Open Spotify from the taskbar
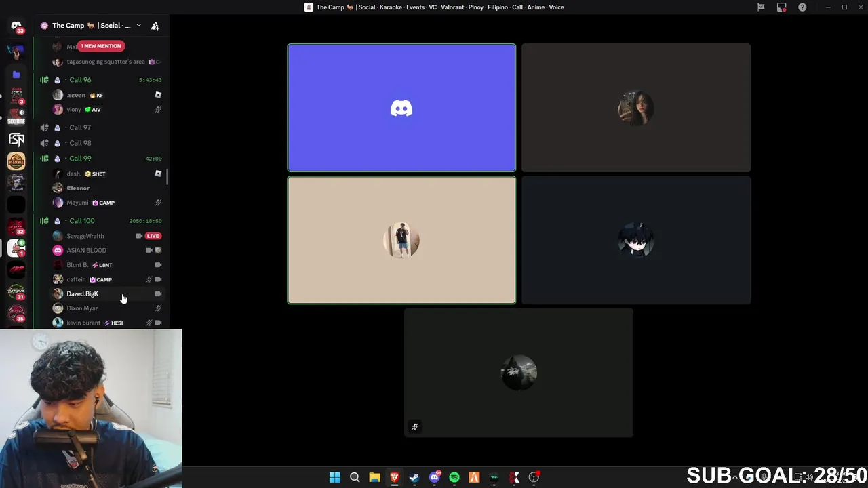This screenshot has height=488, width=868. (x=454, y=477)
